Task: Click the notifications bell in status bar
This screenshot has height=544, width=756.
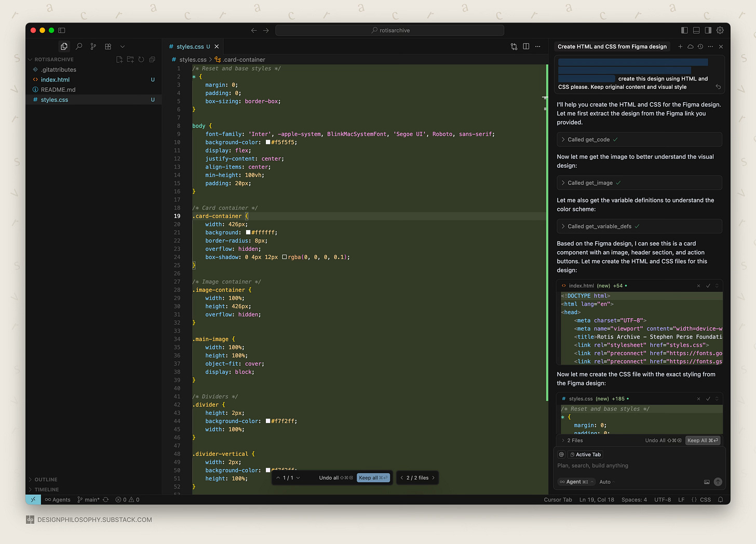Action: 720,500
